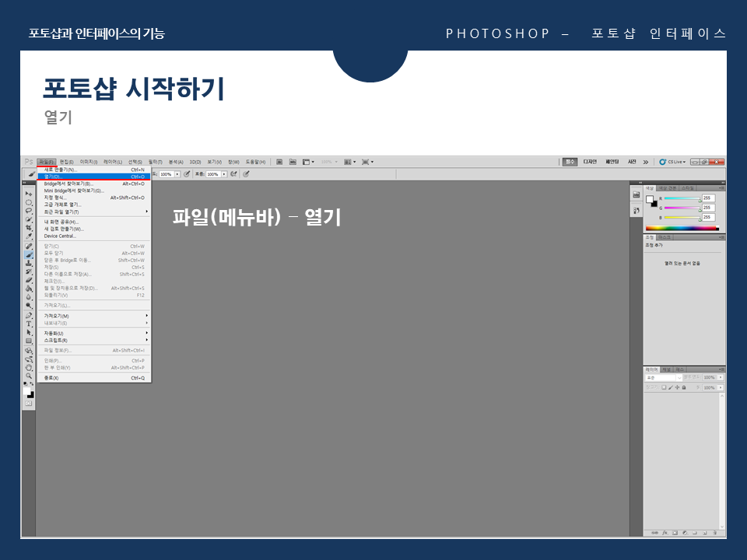Open the 3D(D) menu in menu bar

point(195,162)
